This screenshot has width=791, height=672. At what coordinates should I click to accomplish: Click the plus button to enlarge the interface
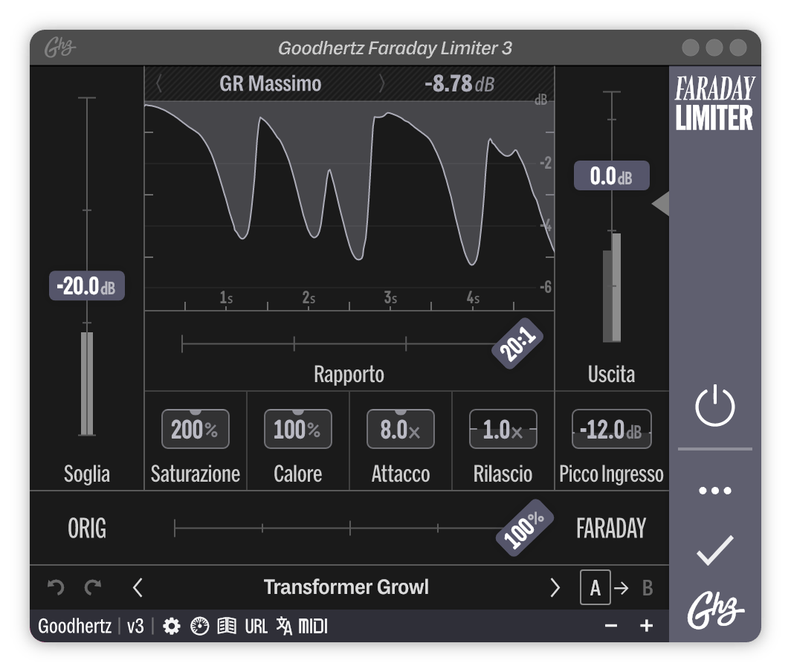[x=648, y=626]
